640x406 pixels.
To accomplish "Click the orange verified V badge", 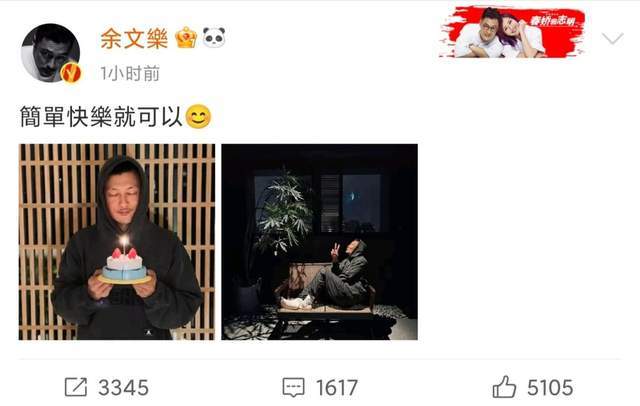I will (71, 73).
